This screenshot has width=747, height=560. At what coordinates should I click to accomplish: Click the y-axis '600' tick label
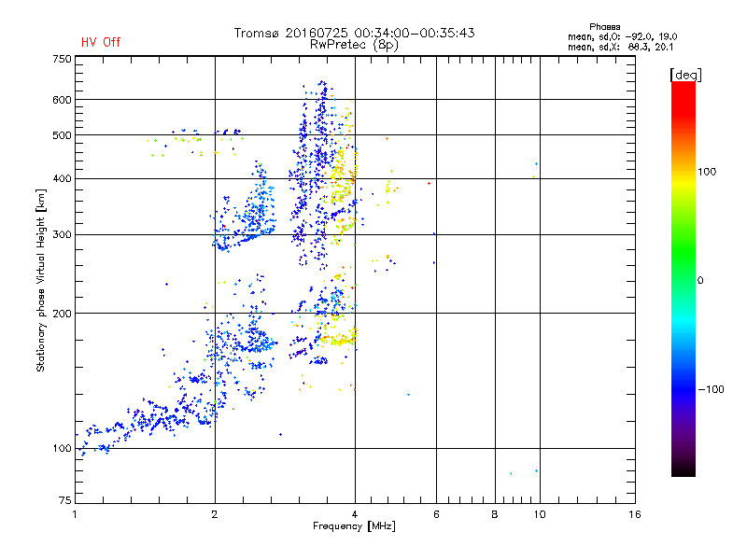(x=62, y=100)
